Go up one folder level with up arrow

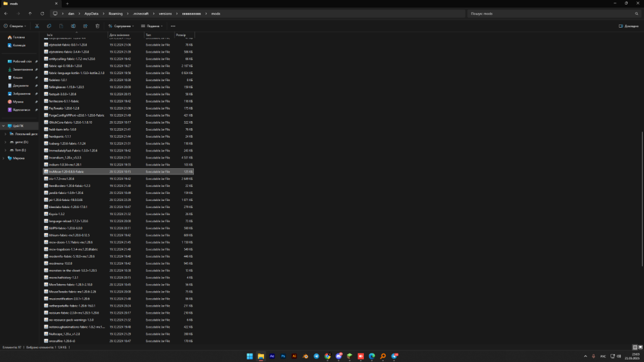[x=30, y=14]
